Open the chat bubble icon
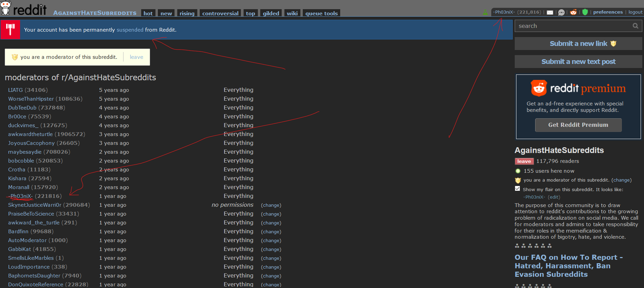Screen dimensions: 644x288 [x=562, y=12]
